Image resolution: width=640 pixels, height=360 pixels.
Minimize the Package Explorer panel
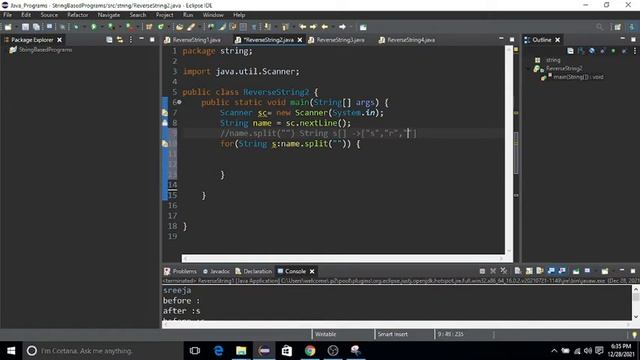click(141, 39)
